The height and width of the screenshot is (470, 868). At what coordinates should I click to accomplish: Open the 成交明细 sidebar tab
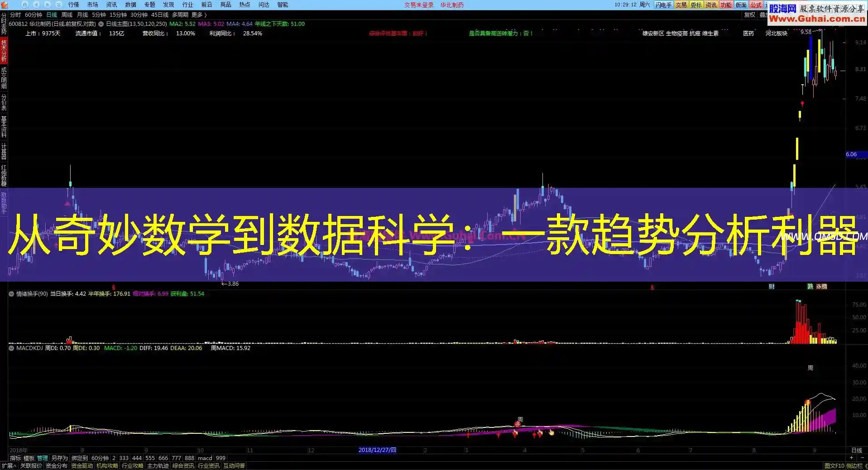(4, 77)
